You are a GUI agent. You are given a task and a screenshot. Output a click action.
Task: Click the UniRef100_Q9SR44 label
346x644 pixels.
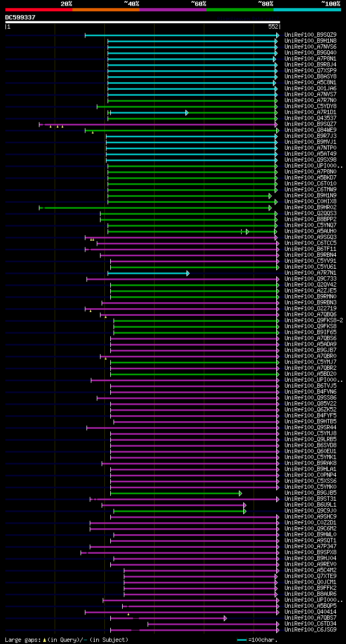(x=311, y=428)
